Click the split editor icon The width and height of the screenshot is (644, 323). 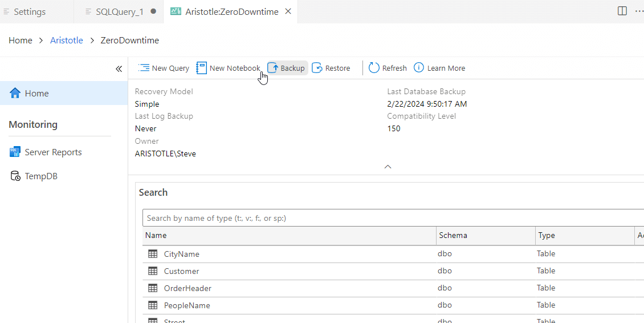tap(622, 11)
